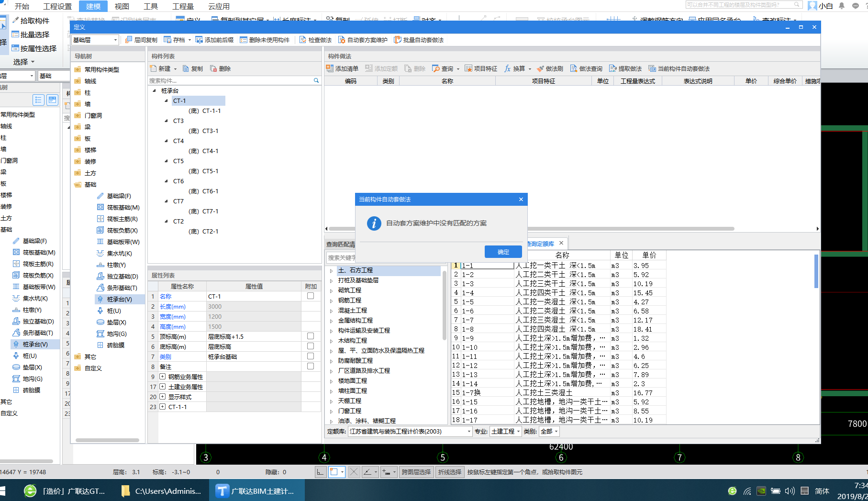The width and height of the screenshot is (868, 501).
Task: Click horizontal scrollbar in 导航树
Action: click(x=107, y=440)
